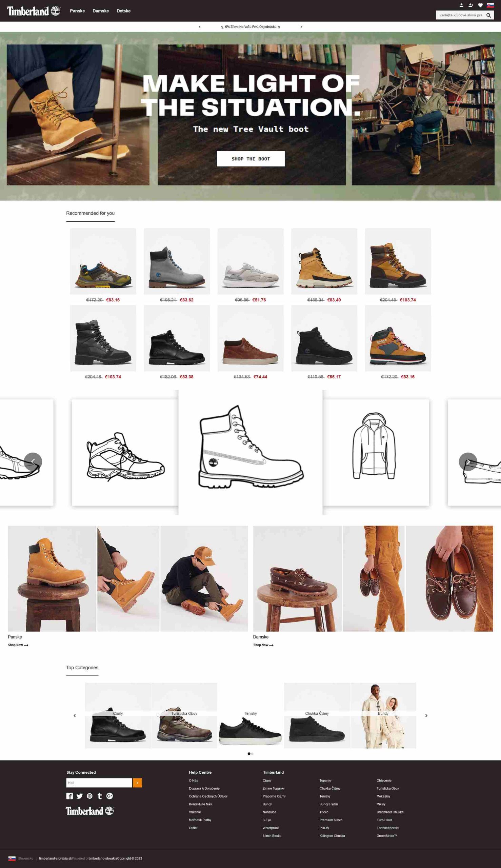The width and height of the screenshot is (501, 868).
Task: Open the Doprava A Doručenie footer link
Action: coord(204,788)
